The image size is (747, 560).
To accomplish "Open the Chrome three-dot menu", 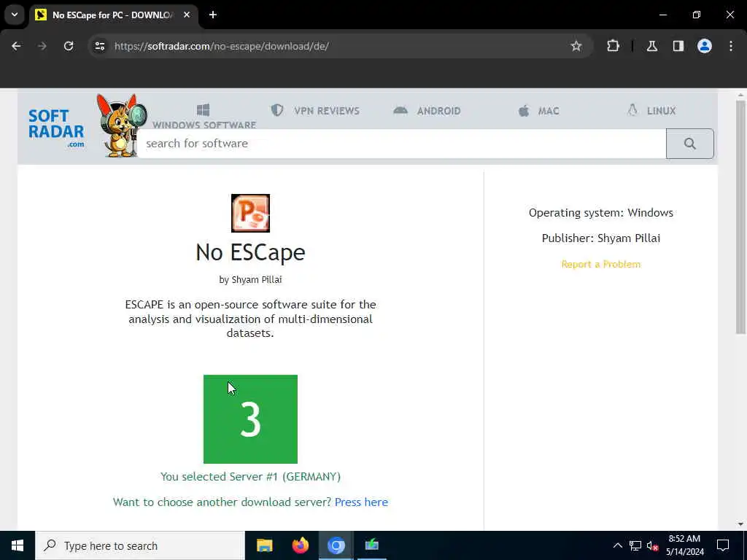I will pyautogui.click(x=731, y=46).
